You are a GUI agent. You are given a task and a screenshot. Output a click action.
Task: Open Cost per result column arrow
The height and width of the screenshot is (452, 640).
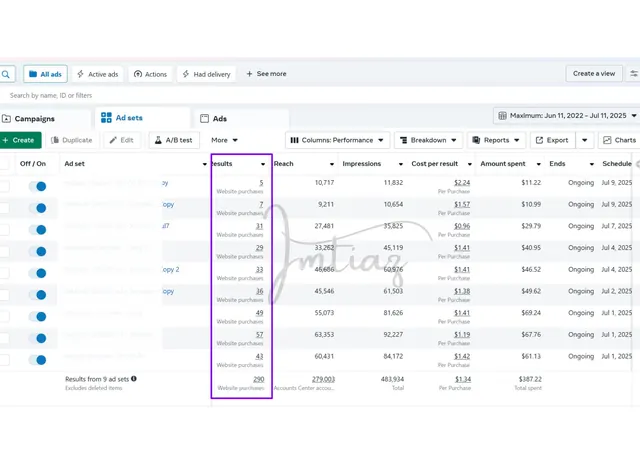pyautogui.click(x=470, y=164)
